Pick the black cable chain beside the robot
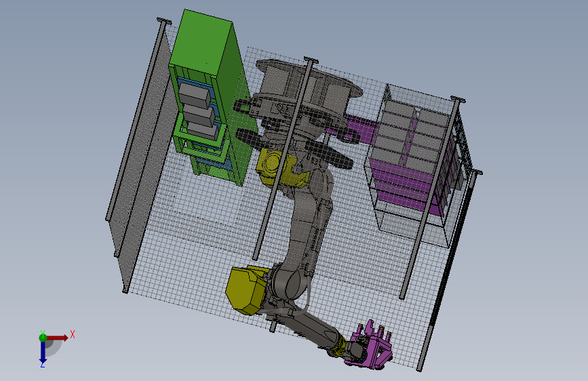The image size is (588, 381). tap(330, 154)
